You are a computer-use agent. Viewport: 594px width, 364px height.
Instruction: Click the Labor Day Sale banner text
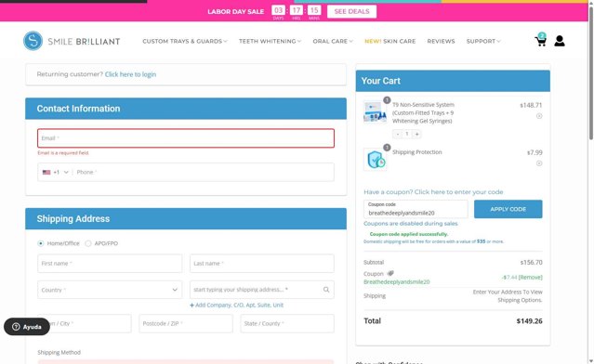tap(235, 12)
